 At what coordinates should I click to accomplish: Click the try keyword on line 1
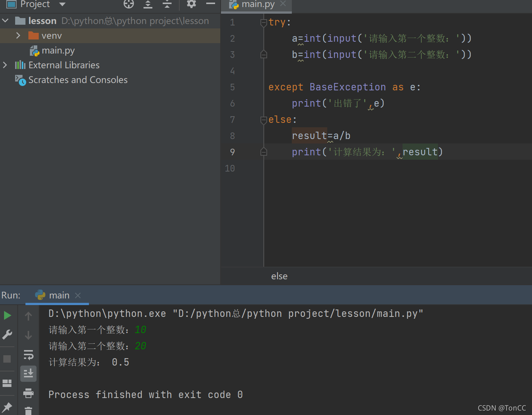point(277,22)
